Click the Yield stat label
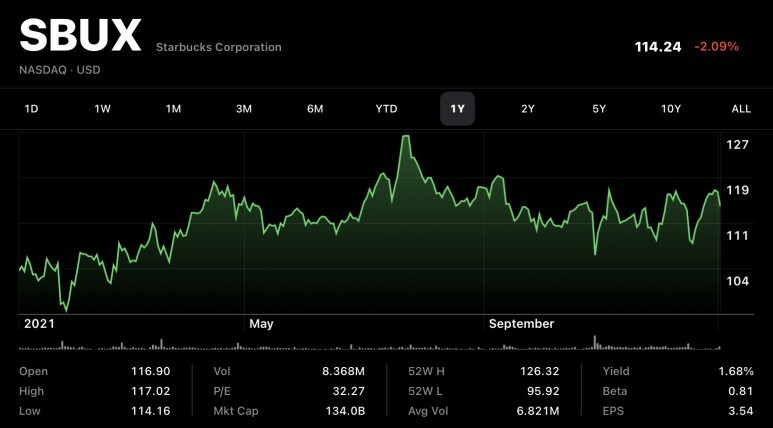 click(616, 371)
